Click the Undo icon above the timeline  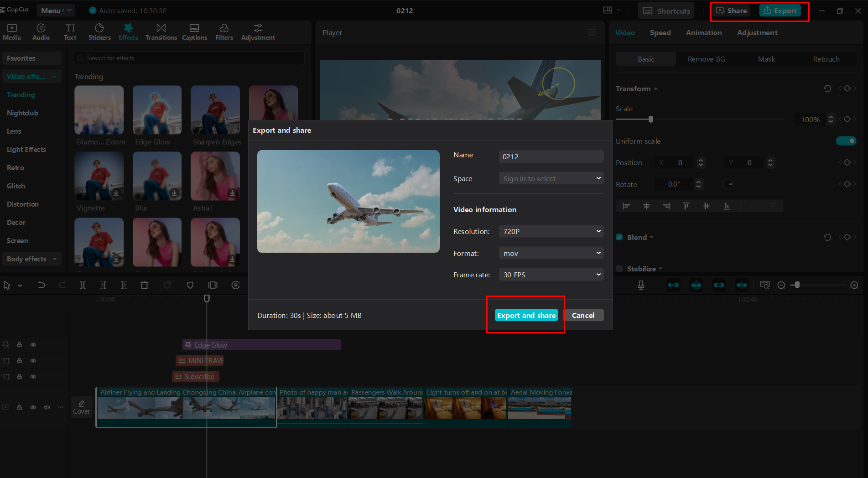42,285
